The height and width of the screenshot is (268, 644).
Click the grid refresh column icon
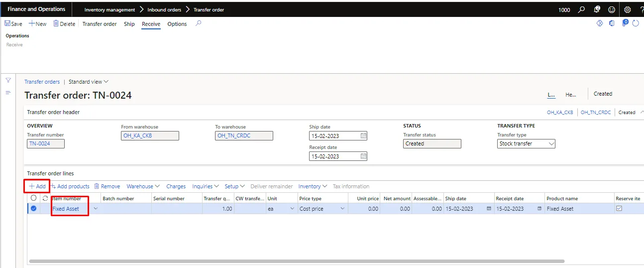click(x=45, y=198)
